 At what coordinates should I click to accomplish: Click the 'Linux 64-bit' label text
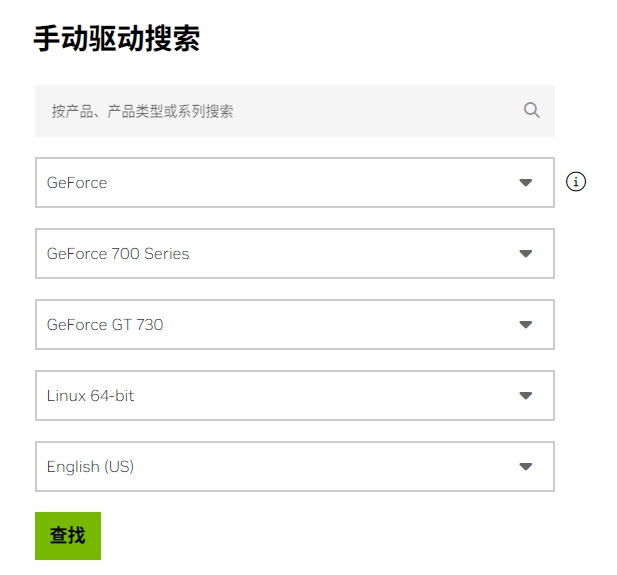pyautogui.click(x=90, y=396)
